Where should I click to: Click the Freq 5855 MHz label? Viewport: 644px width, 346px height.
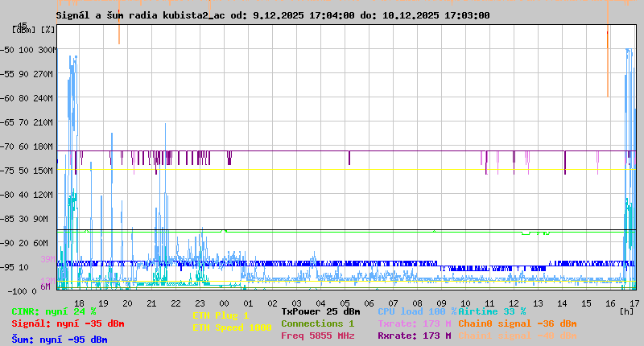click(317, 336)
